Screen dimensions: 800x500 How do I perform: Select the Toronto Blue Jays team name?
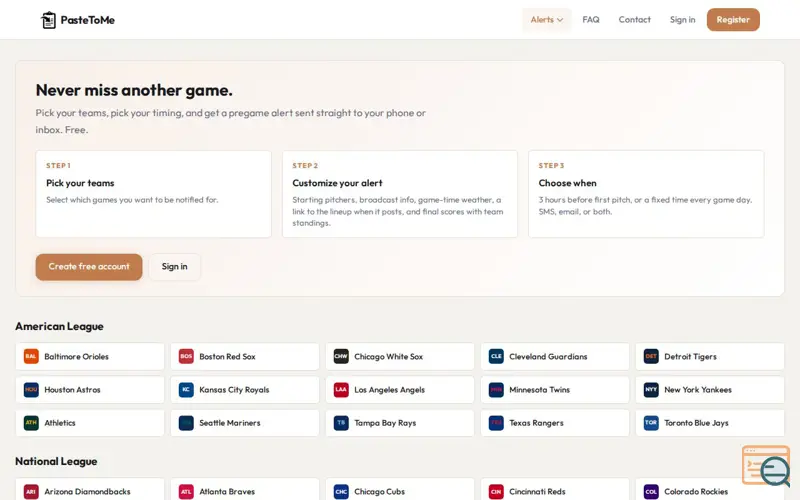pyautogui.click(x=696, y=423)
